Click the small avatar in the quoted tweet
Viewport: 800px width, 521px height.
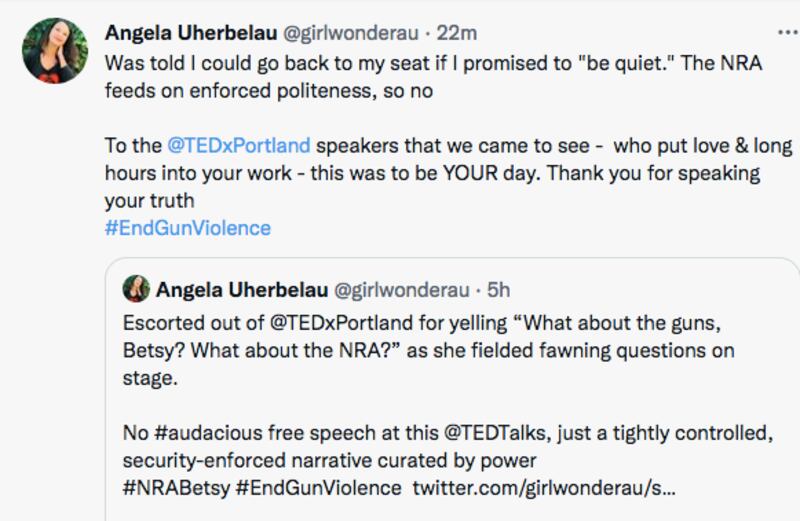pyautogui.click(x=136, y=290)
